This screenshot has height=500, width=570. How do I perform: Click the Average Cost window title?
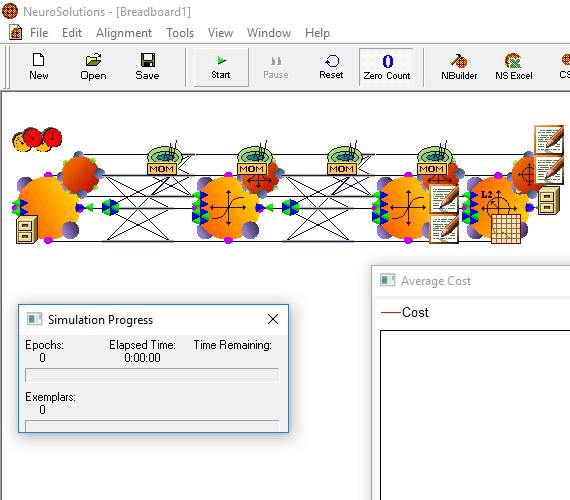click(x=436, y=281)
